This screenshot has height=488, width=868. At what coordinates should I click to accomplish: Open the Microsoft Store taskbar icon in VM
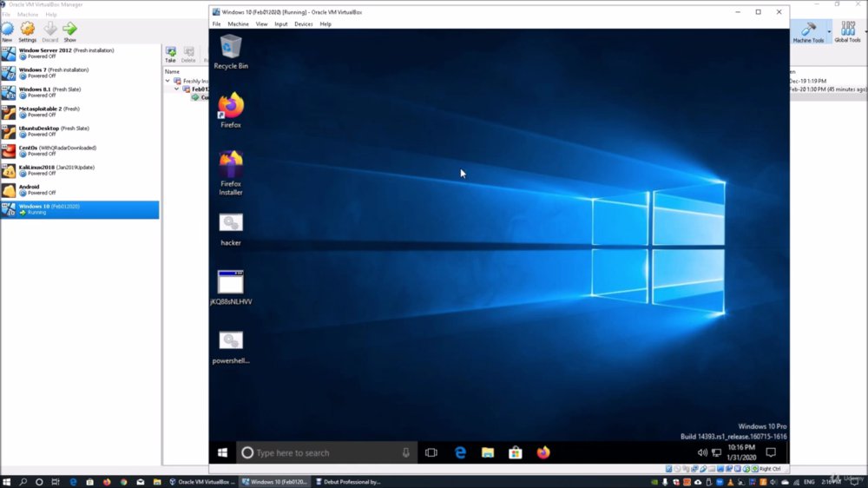pos(516,452)
